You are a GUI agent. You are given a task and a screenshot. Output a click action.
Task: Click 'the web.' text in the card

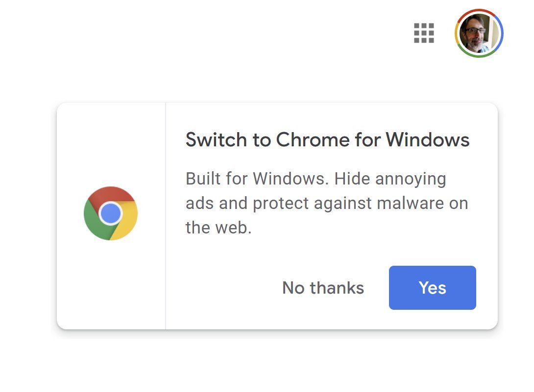(218, 228)
